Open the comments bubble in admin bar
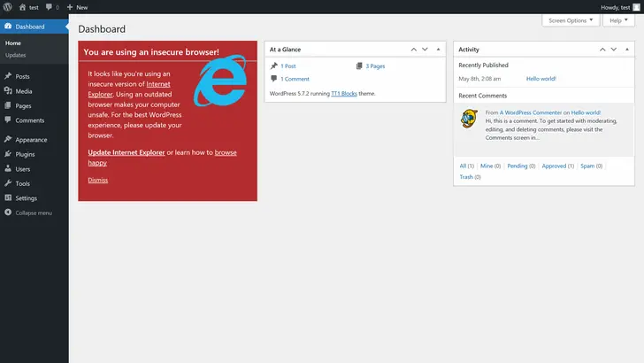644x363 pixels. (x=49, y=7)
